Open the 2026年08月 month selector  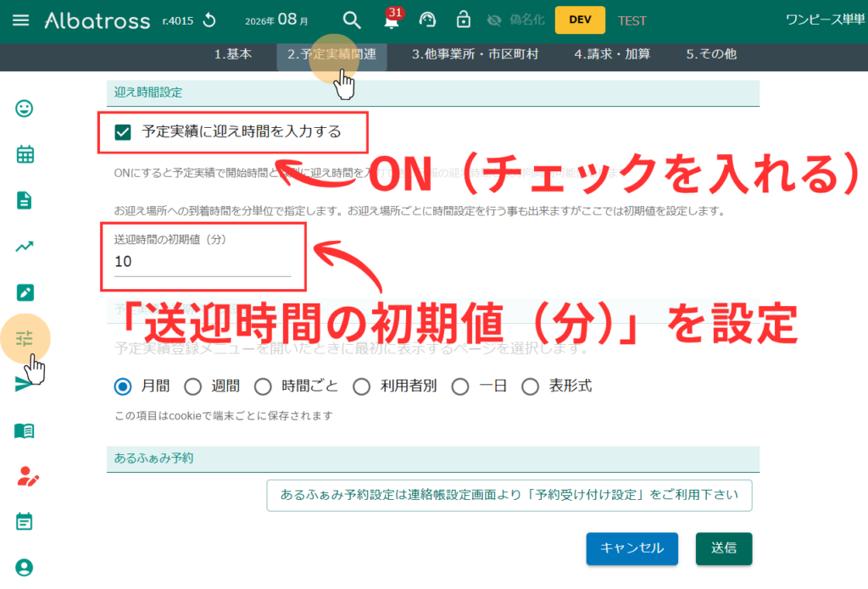click(x=277, y=20)
